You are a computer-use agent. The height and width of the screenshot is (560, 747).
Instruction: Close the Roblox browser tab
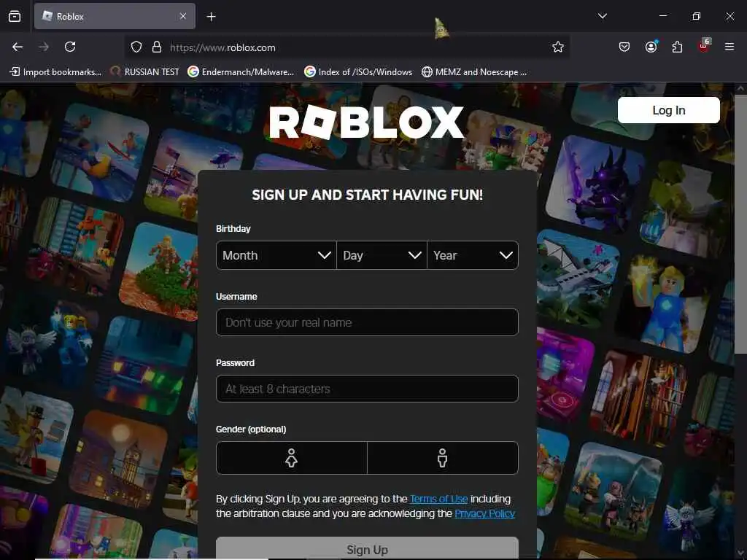pyautogui.click(x=183, y=16)
